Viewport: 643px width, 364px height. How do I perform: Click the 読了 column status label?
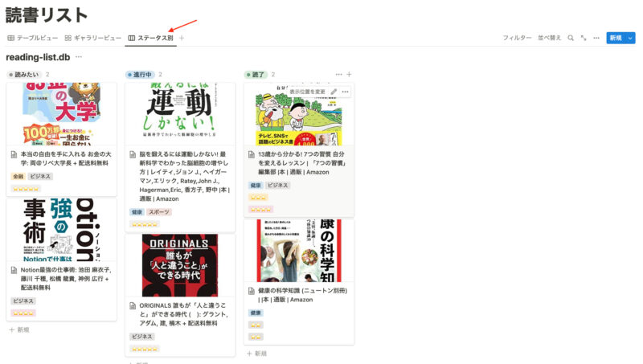coord(256,74)
